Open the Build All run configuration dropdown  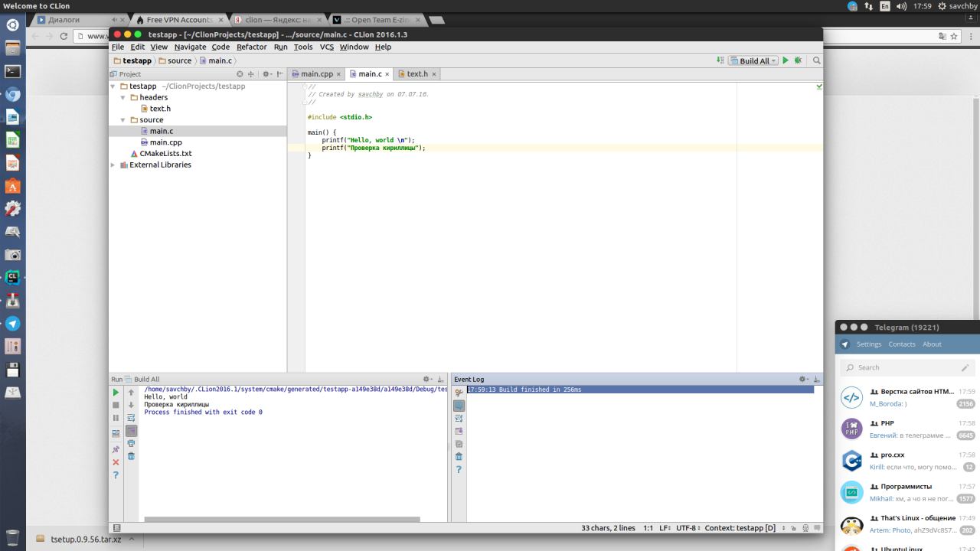pyautogui.click(x=753, y=60)
